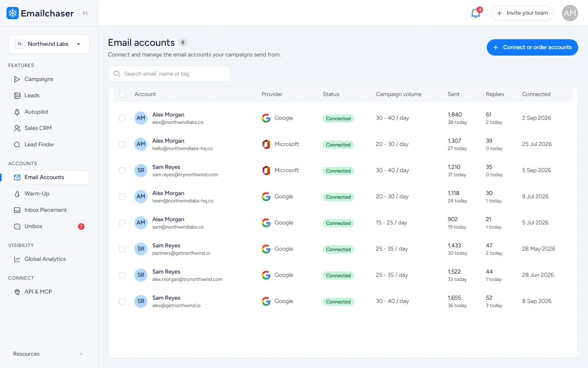Open the Email Accounts sidebar item
Screen dimensions: 588x368
click(49, 177)
